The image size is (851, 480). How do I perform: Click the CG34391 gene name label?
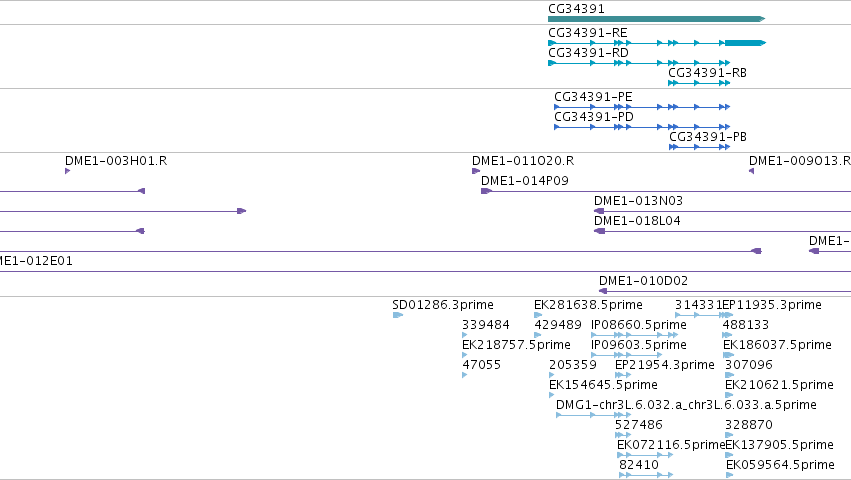[x=576, y=9]
